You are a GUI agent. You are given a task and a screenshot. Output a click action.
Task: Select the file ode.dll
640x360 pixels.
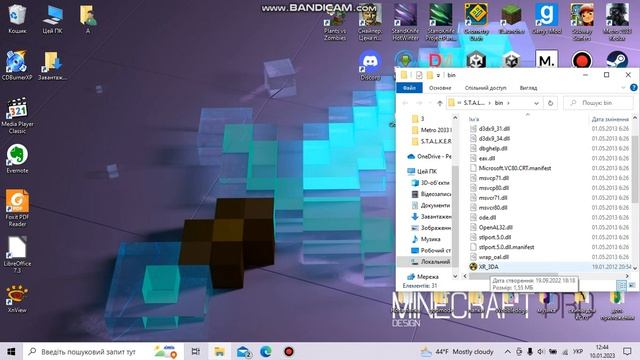point(483,218)
